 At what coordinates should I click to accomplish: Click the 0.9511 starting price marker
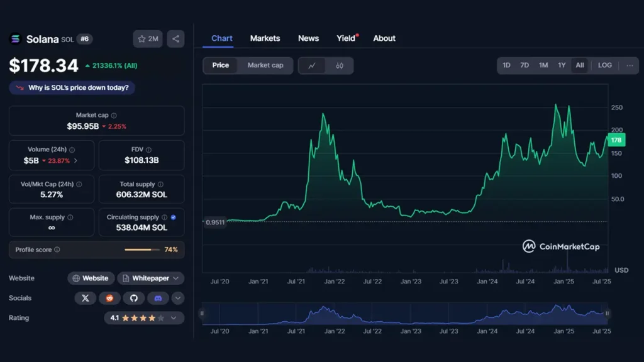click(x=215, y=222)
